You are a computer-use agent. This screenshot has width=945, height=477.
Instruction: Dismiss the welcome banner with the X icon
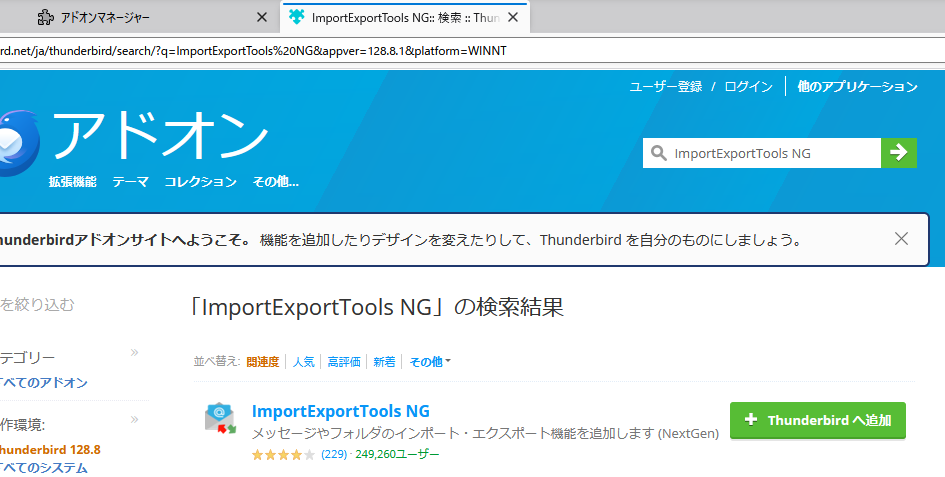tap(901, 239)
